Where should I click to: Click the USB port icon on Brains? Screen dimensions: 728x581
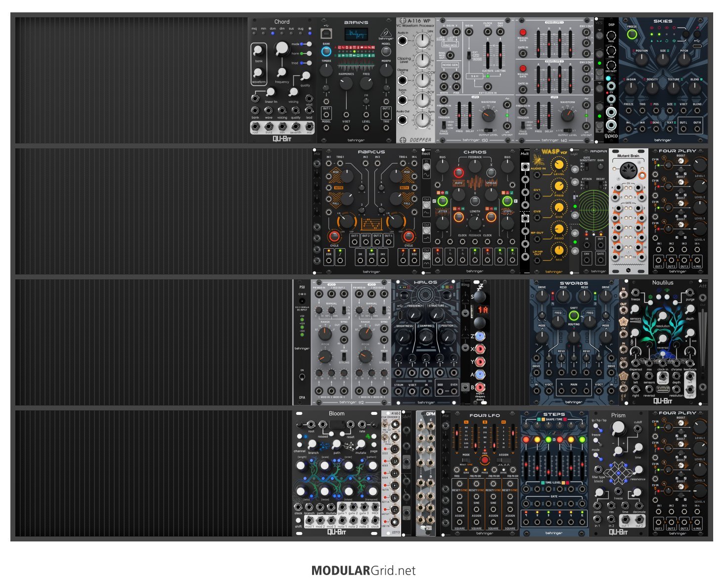(326, 34)
